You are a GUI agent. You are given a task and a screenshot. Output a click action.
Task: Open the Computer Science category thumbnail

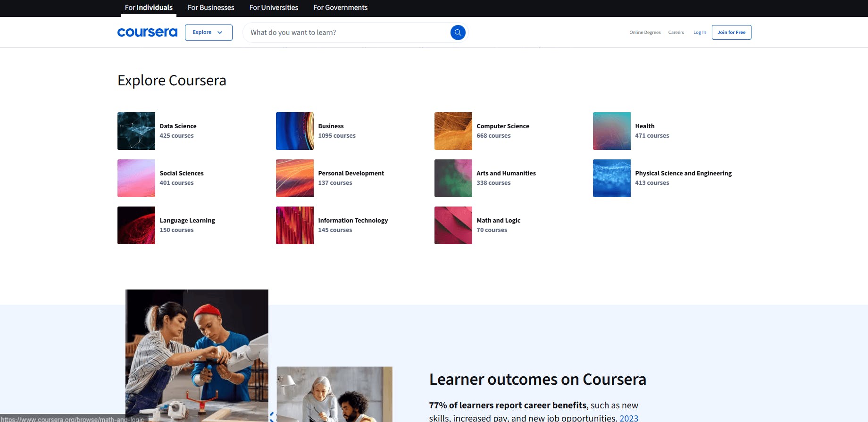tap(453, 131)
